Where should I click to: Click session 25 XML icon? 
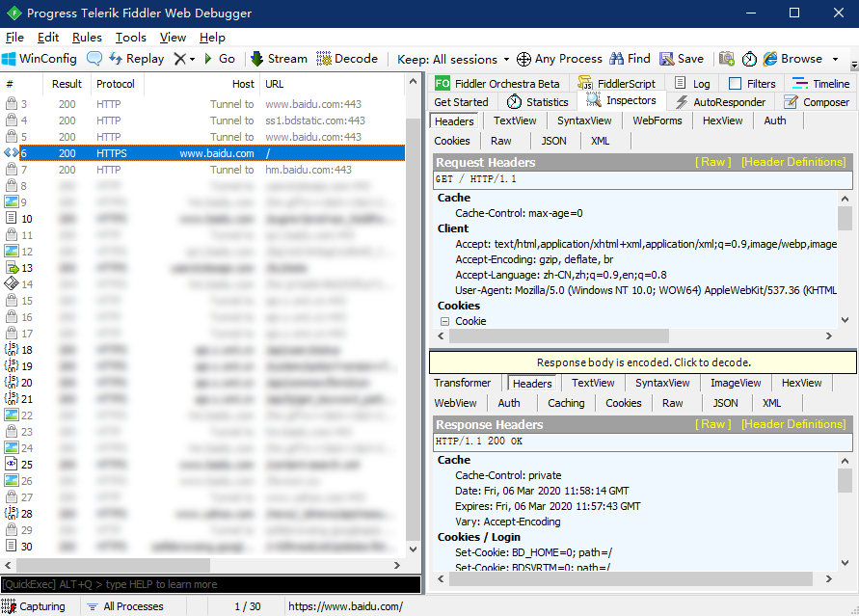coord(12,464)
